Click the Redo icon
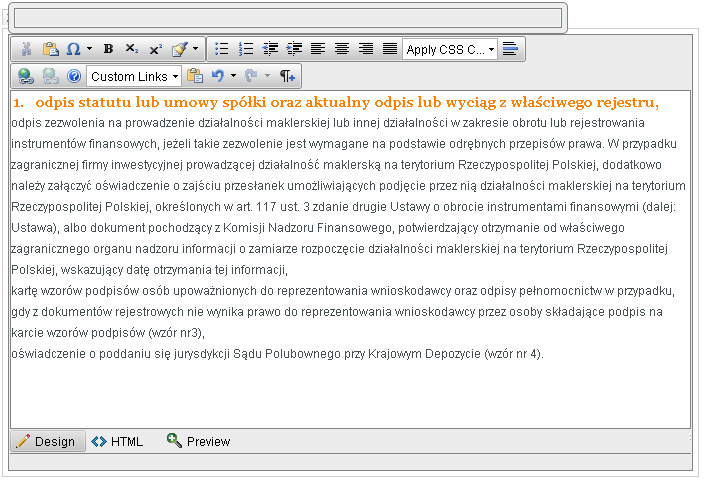The width and height of the screenshot is (708, 483). point(251,76)
